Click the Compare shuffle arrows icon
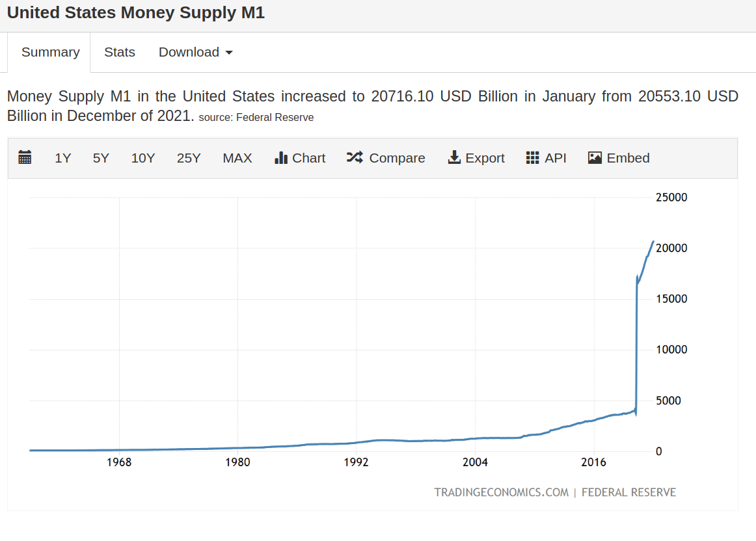The height and width of the screenshot is (541, 756). [353, 157]
